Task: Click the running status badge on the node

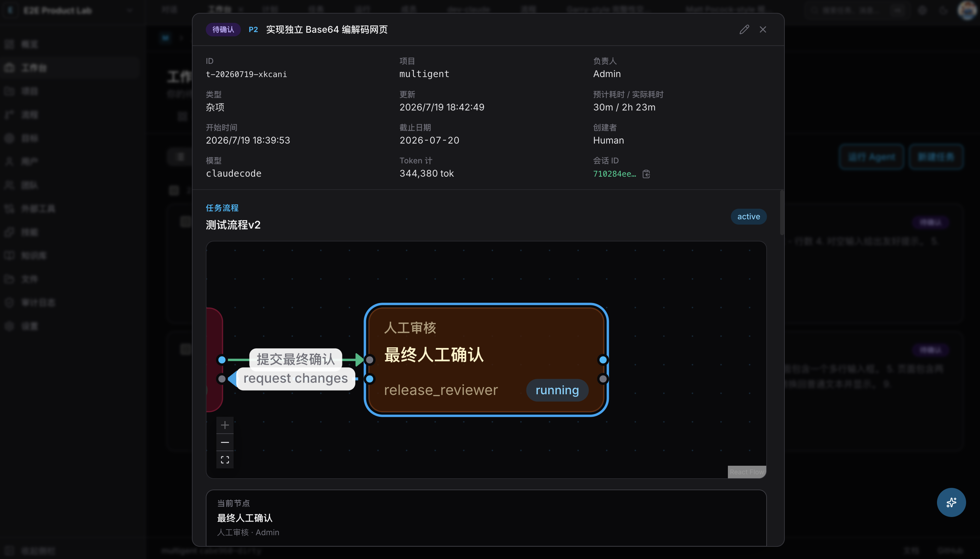Action: click(557, 390)
